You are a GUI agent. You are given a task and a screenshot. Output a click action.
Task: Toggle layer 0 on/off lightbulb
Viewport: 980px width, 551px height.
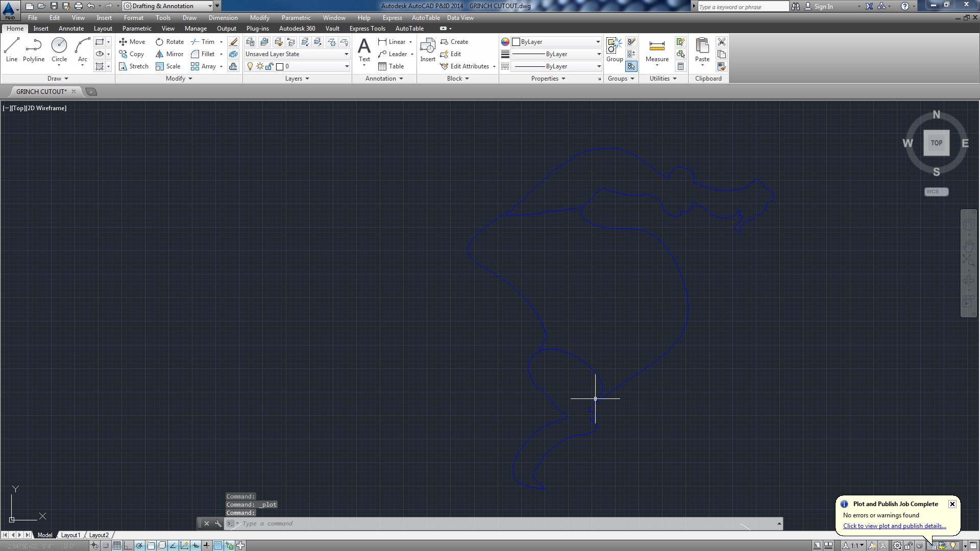250,66
